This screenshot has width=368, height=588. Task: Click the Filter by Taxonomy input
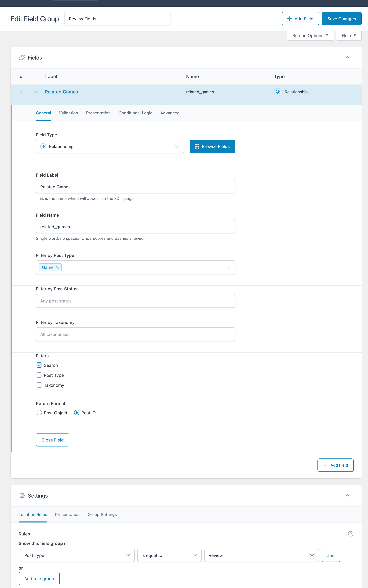[x=136, y=334]
